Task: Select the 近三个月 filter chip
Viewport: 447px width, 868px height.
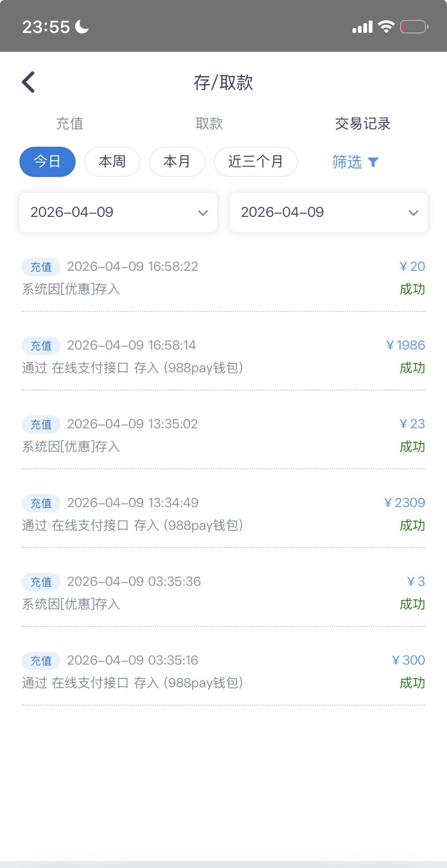Action: 255,162
